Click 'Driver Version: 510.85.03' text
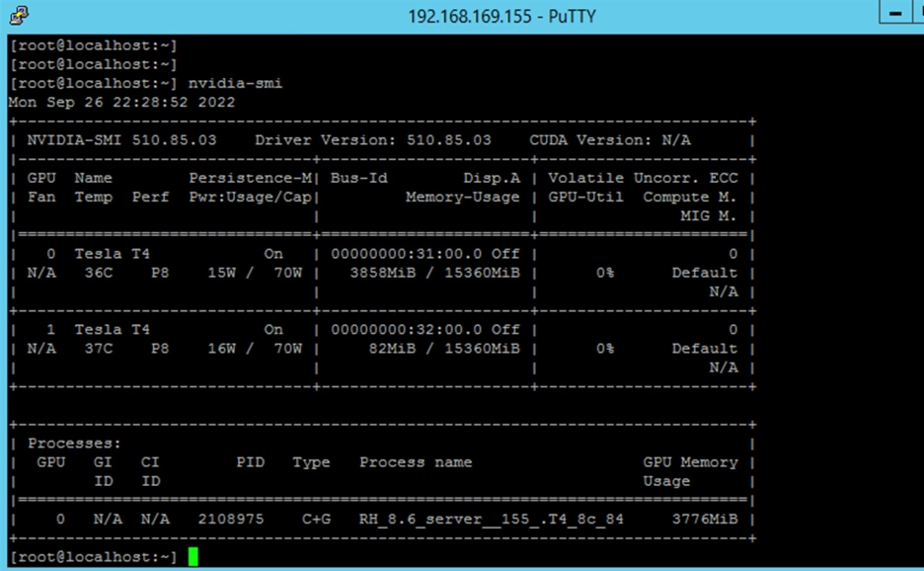The height and width of the screenshot is (571, 924). [x=372, y=140]
